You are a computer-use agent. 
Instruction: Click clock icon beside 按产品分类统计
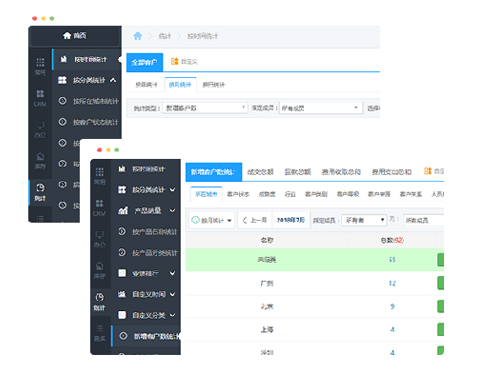(122, 252)
